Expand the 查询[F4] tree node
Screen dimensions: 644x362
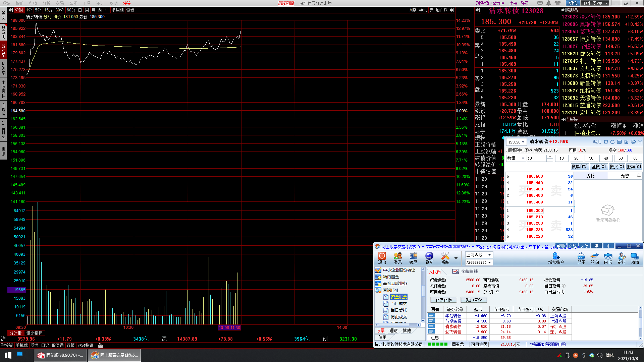[x=390, y=290]
